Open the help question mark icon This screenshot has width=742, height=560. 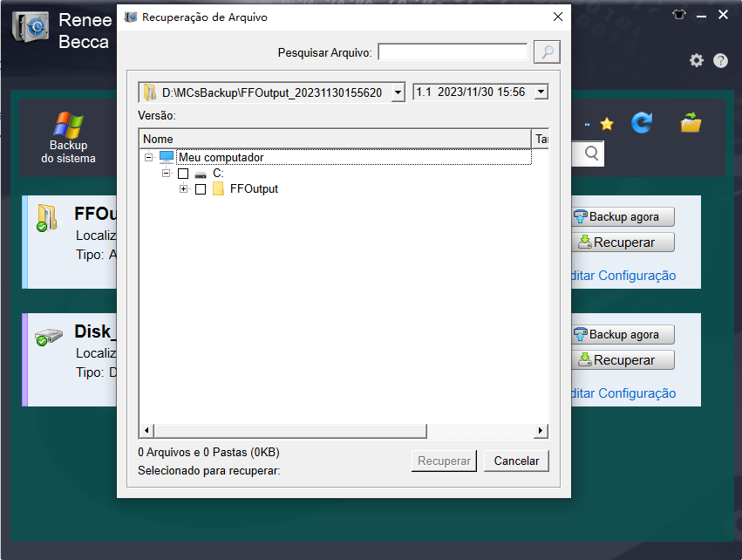pyautogui.click(x=721, y=60)
